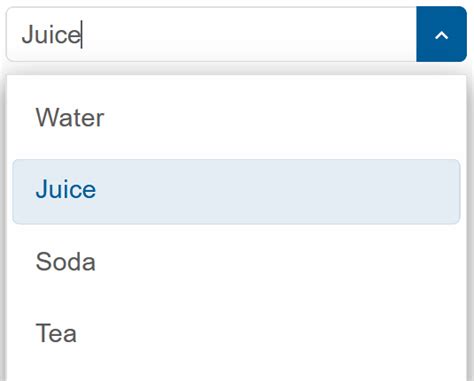The width and height of the screenshot is (474, 381).
Task: Focus the combo box text field containing Juice
Action: point(211,34)
